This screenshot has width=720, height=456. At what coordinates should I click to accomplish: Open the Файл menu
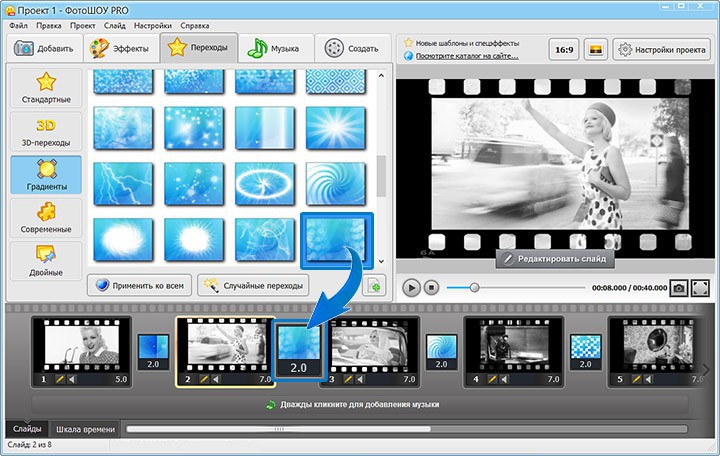click(18, 26)
